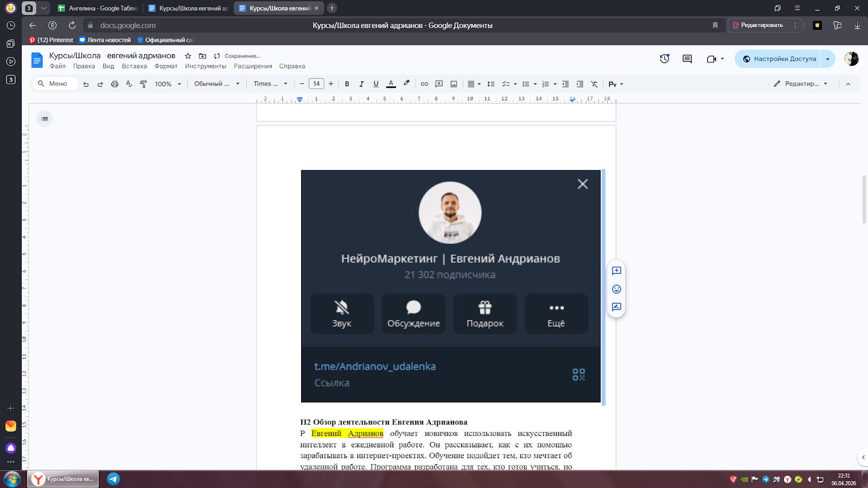Open the document outline icon
Image resolution: width=868 pixels, height=488 pixels.
point(44,119)
